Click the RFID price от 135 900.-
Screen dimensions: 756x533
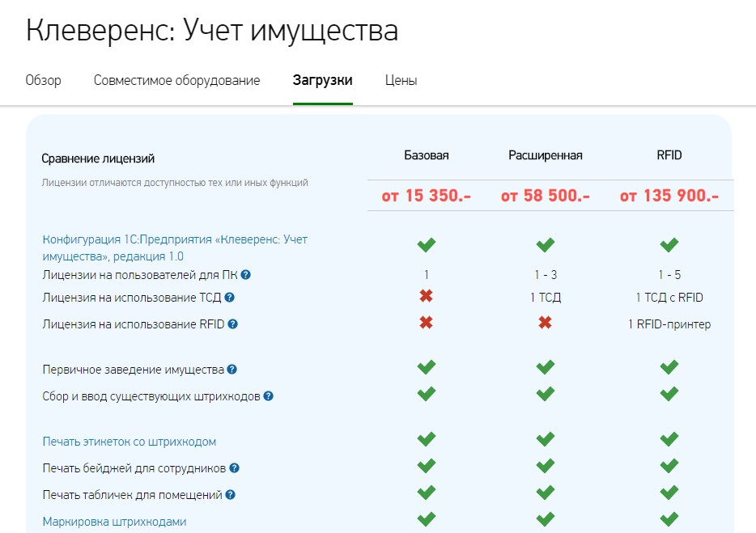[x=669, y=196]
